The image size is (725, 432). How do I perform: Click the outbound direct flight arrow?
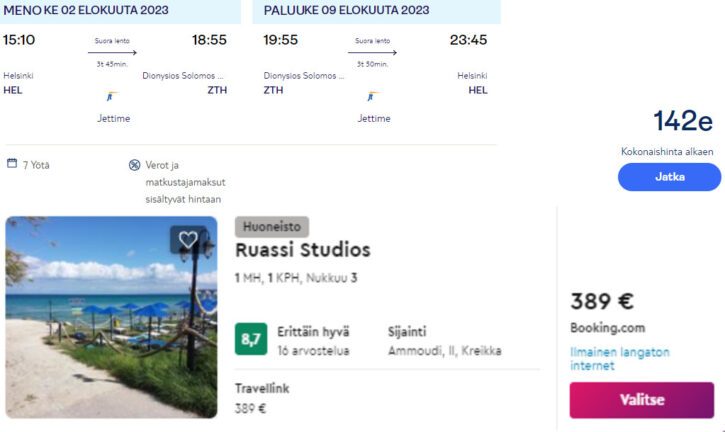(x=115, y=52)
